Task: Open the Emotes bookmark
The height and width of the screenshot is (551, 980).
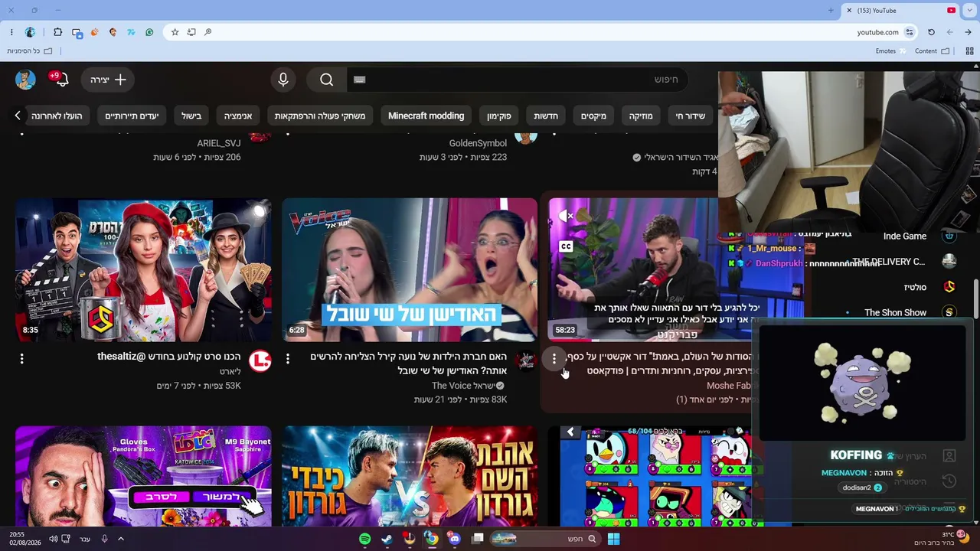Action: 891,51
